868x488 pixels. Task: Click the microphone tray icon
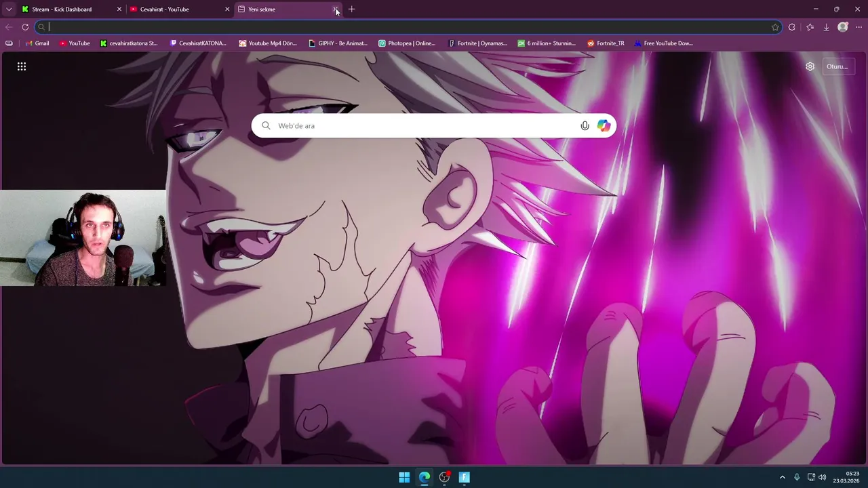pos(797,477)
